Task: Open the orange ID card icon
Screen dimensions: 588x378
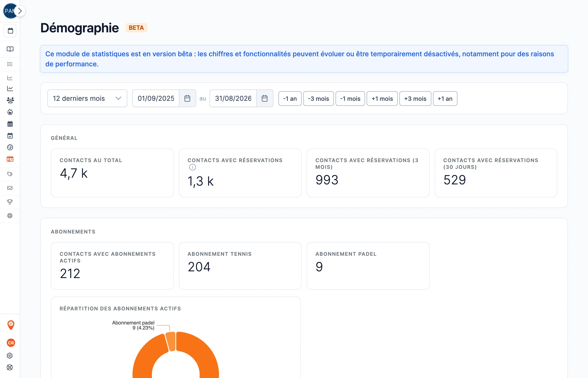Action: tap(10, 159)
